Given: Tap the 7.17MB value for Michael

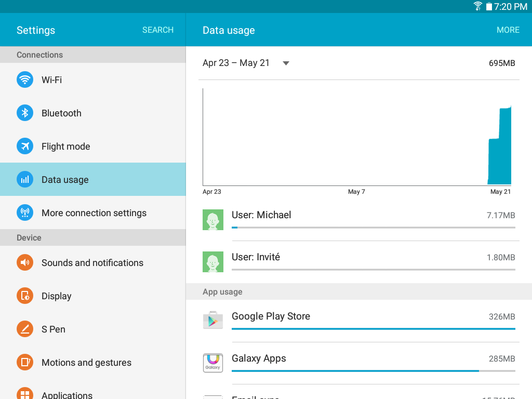Looking at the screenshot, I should [501, 216].
